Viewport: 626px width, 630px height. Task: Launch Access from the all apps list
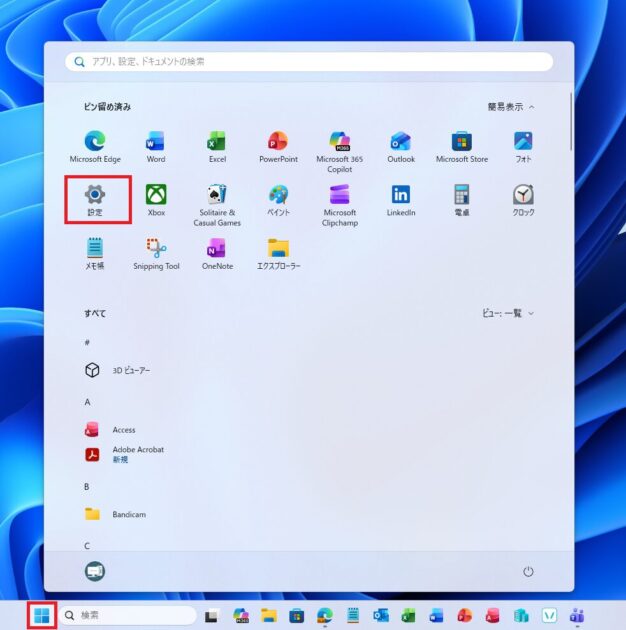(x=110, y=430)
